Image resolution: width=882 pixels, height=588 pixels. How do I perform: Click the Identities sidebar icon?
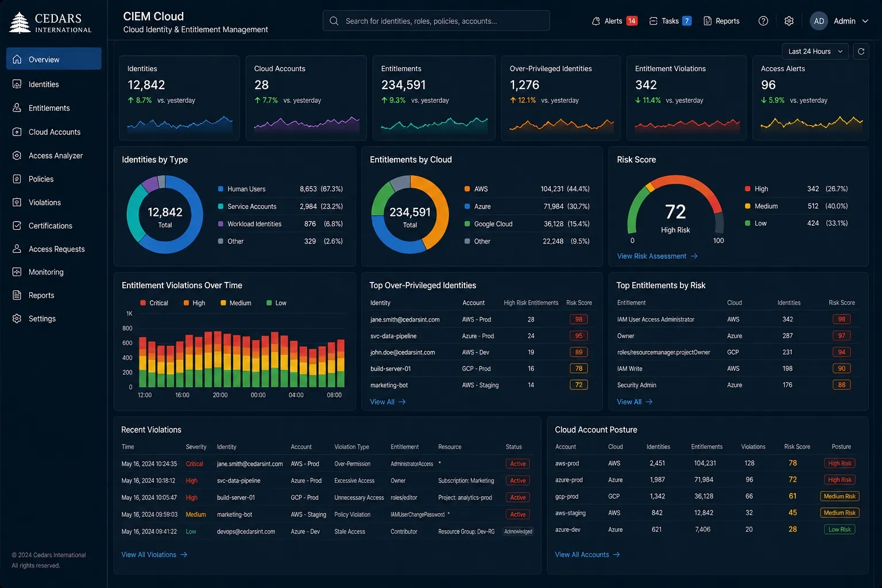click(x=17, y=84)
